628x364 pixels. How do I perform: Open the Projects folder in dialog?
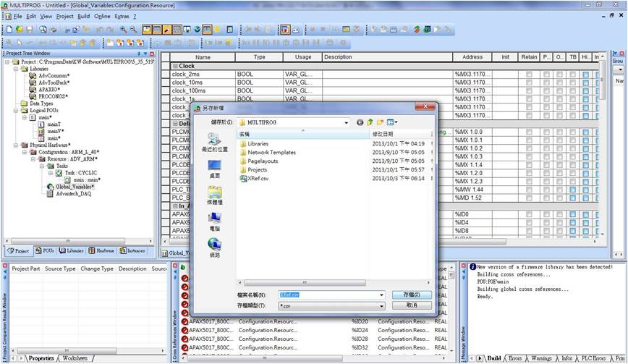click(x=253, y=170)
